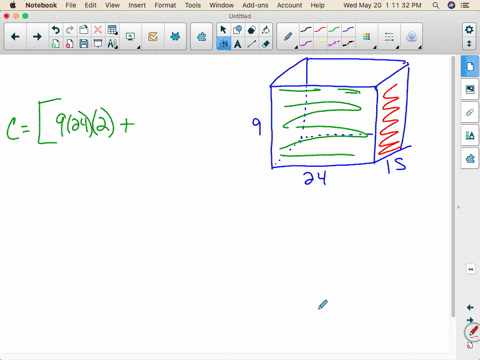Open the Page Sorter tab
Screen dimensions: 480x360
[x=470, y=66]
